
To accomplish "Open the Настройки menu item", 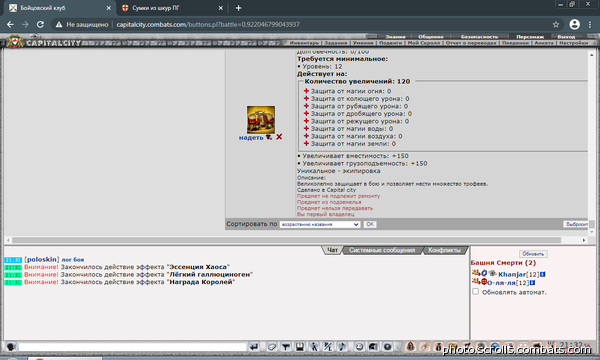I will [x=573, y=43].
